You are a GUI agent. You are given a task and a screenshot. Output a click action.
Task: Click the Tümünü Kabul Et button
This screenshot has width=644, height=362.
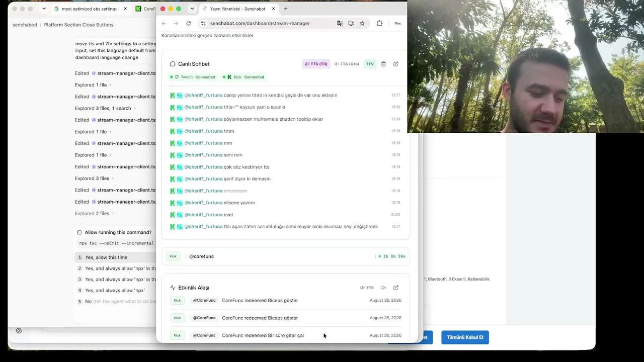tap(465, 337)
